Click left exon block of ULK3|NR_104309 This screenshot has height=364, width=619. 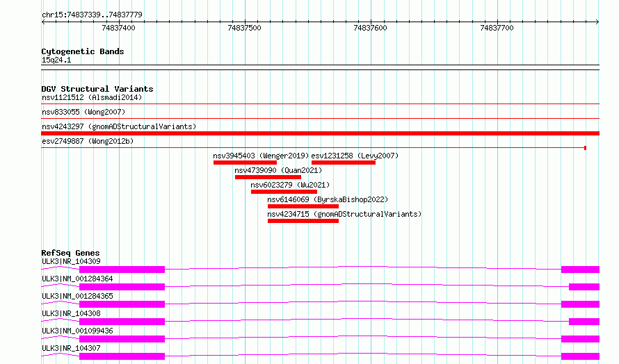coord(122,270)
